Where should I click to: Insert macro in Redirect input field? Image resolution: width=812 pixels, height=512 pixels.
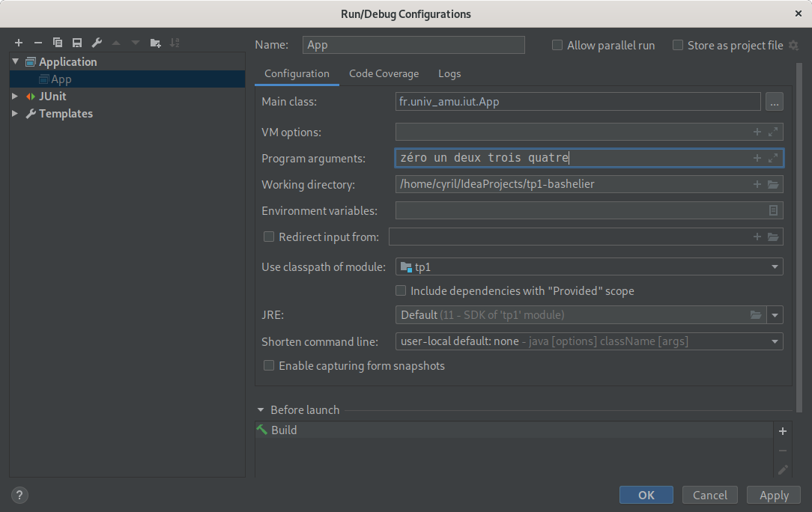coord(757,237)
